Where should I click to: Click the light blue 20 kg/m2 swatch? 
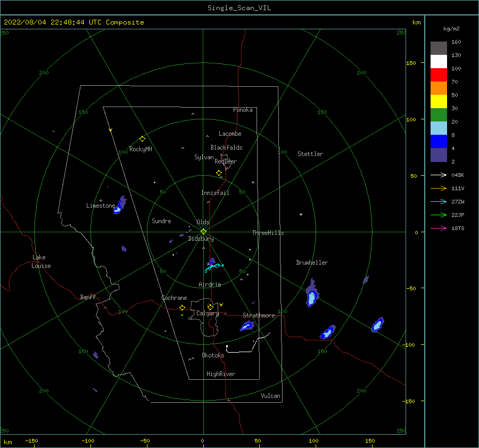pyautogui.click(x=439, y=128)
